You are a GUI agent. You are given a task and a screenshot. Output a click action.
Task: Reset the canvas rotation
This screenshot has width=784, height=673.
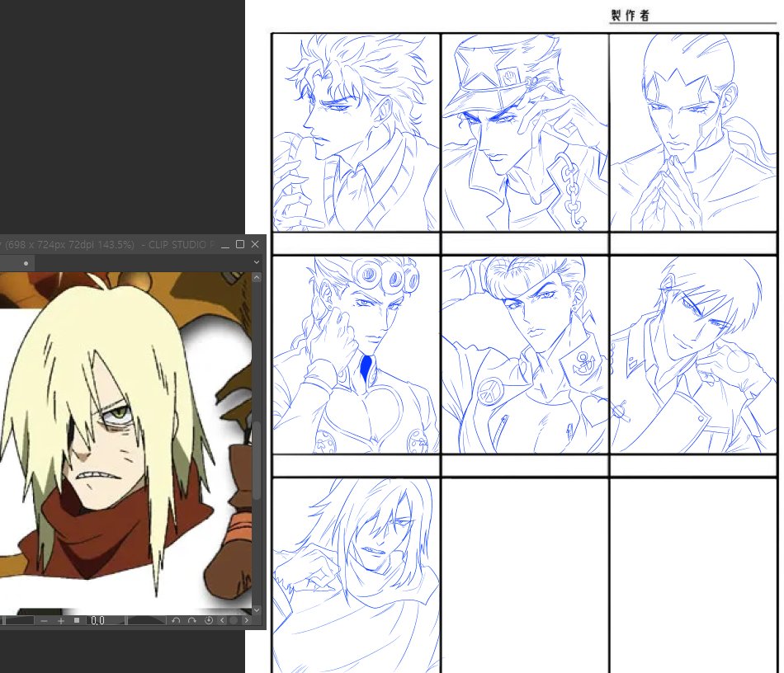point(209,620)
